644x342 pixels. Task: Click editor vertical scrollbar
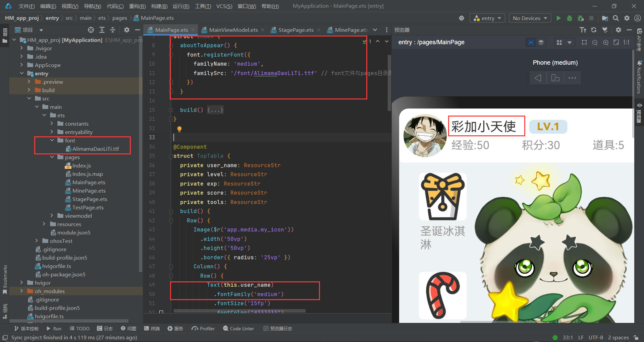click(389, 83)
